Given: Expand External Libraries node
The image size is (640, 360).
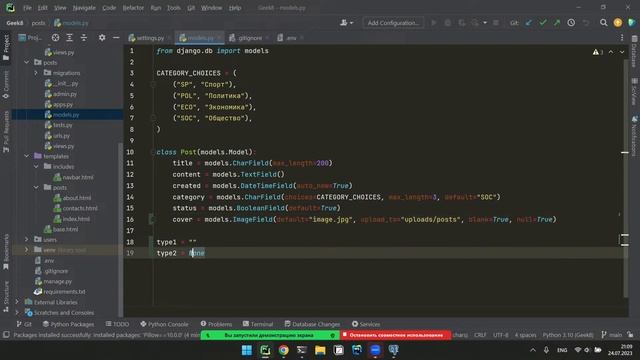Looking at the screenshot, I should coord(17,302).
